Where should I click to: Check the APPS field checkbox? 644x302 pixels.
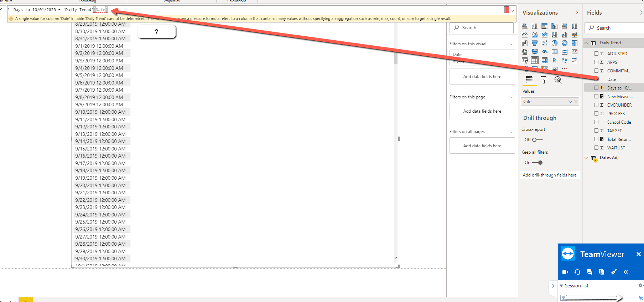coord(596,62)
